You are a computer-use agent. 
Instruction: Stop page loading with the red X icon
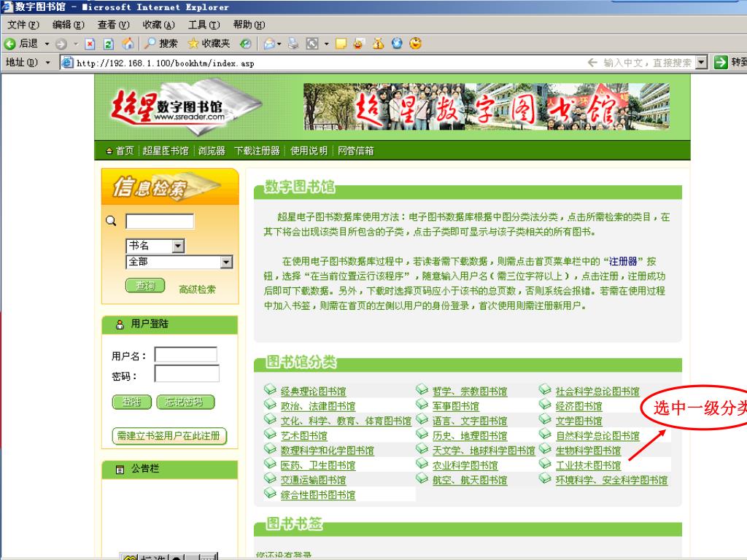(x=90, y=44)
